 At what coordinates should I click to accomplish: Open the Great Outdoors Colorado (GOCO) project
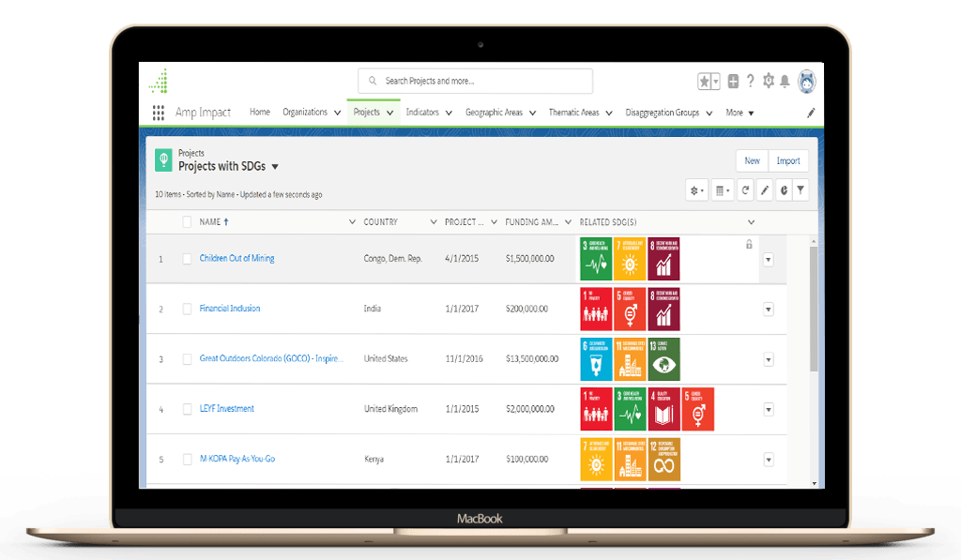(271, 358)
